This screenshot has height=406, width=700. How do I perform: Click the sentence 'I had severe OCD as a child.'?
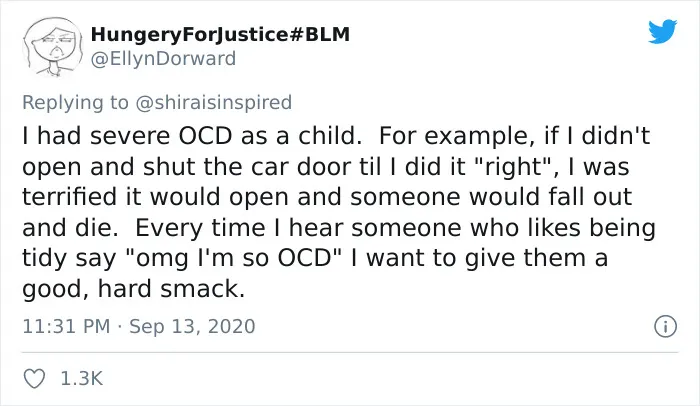pyautogui.click(x=192, y=136)
